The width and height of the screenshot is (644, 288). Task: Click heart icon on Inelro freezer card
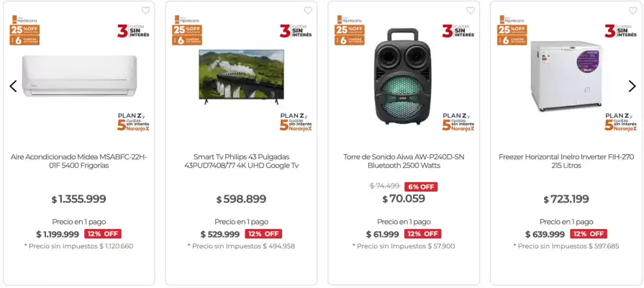(633, 11)
